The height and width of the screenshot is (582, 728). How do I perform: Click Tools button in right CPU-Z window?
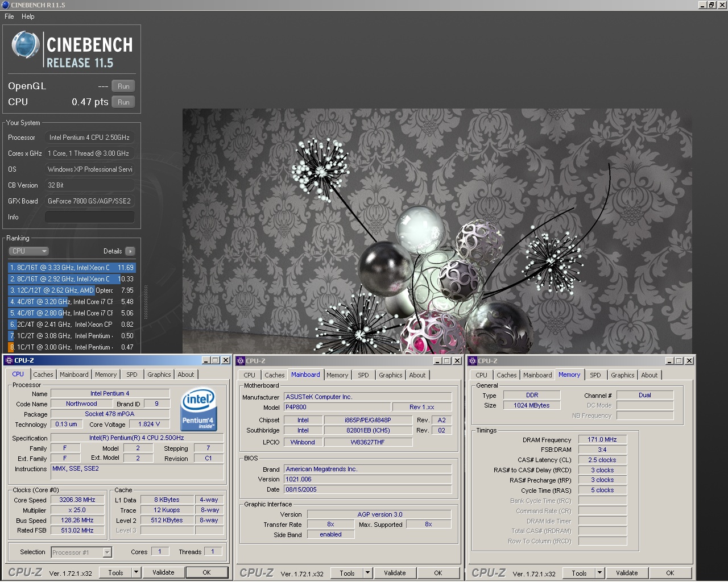(579, 573)
